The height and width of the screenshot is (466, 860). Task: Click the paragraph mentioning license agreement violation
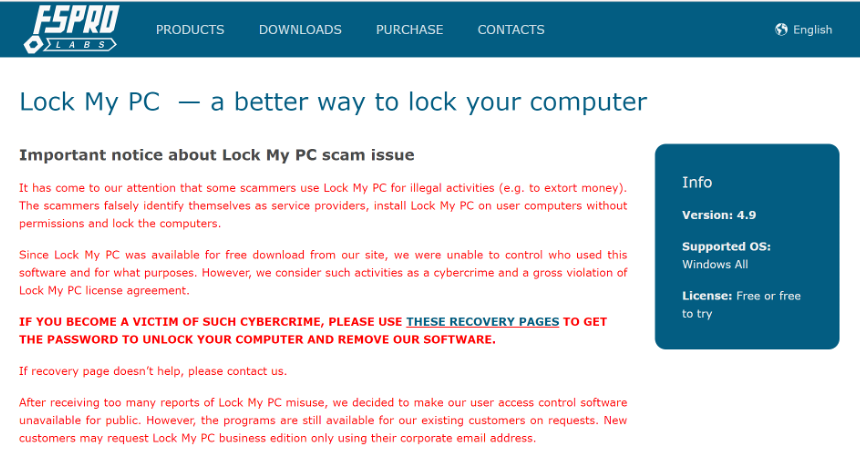(x=323, y=272)
